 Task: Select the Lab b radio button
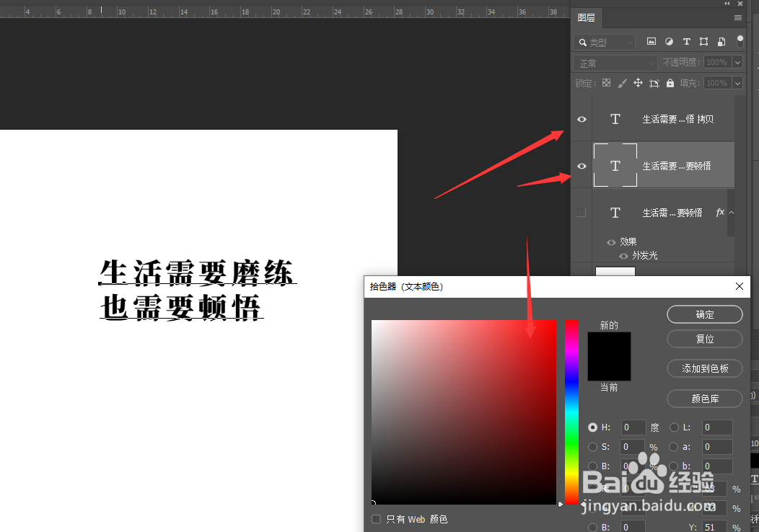pyautogui.click(x=674, y=466)
